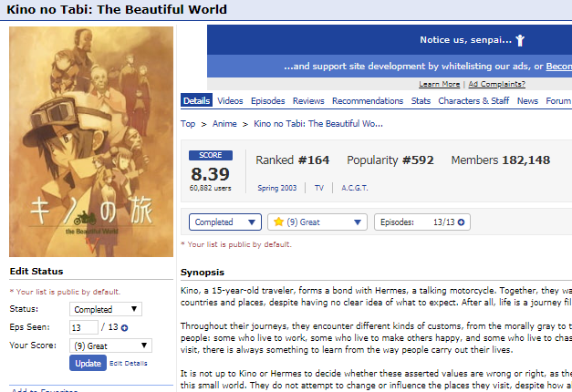Click the star icon in the score selector

point(278,222)
